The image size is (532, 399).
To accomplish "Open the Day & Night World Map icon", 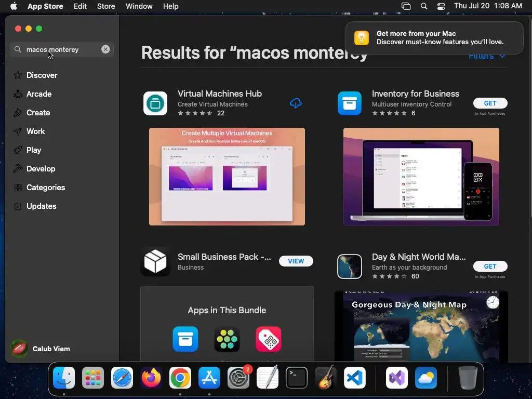I will tap(350, 267).
